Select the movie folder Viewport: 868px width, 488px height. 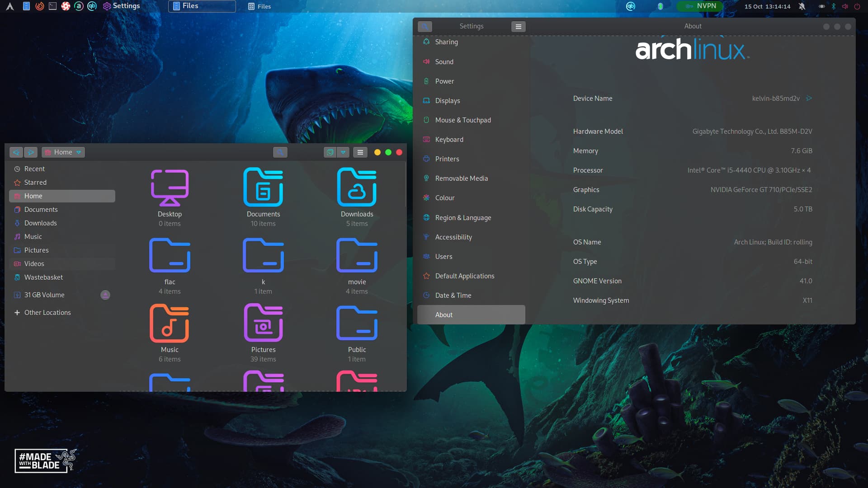357,256
